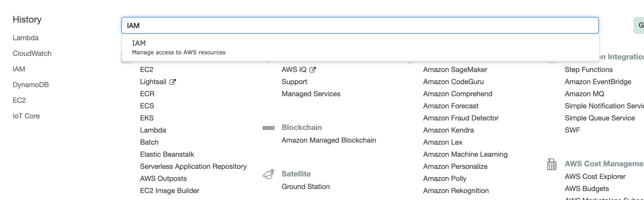Open Amazon Kendra
This screenshot has height=200, width=644.
tap(448, 130)
